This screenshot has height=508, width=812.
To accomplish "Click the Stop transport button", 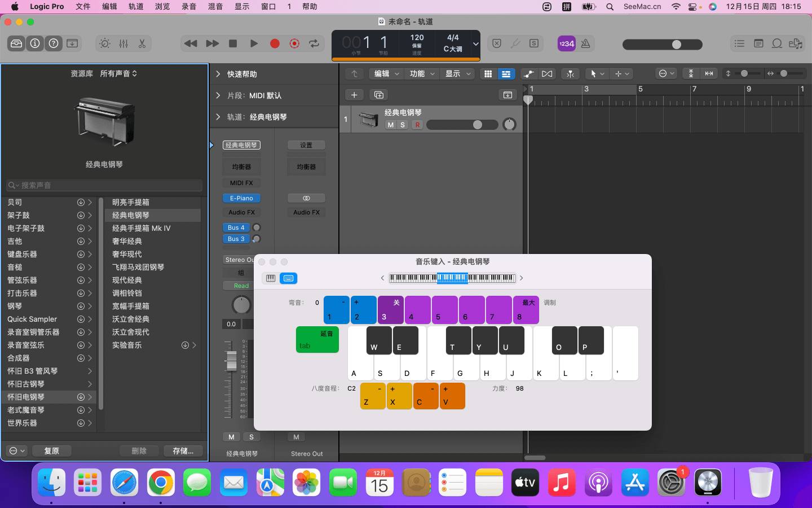I will coord(233,43).
